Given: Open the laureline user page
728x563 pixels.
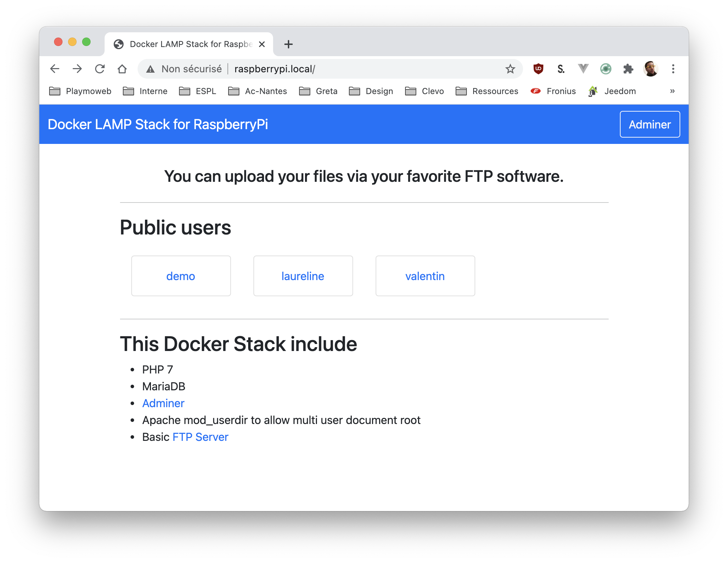Looking at the screenshot, I should [x=303, y=276].
